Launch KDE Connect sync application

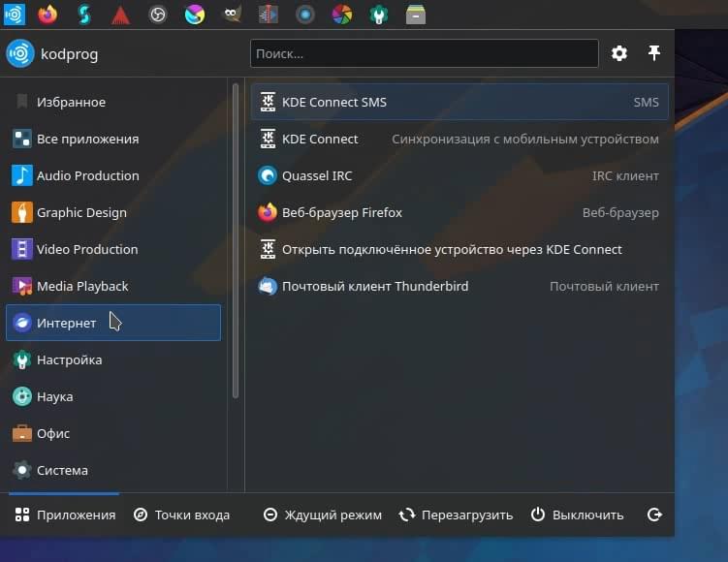(459, 139)
